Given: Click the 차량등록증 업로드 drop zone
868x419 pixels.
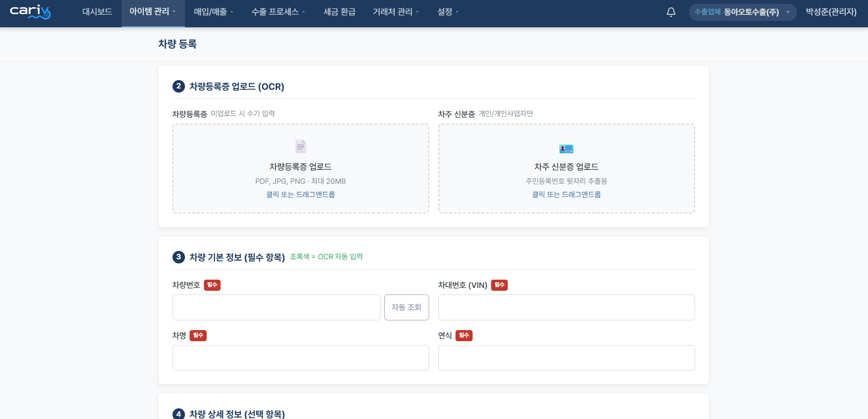Looking at the screenshot, I should tap(301, 169).
